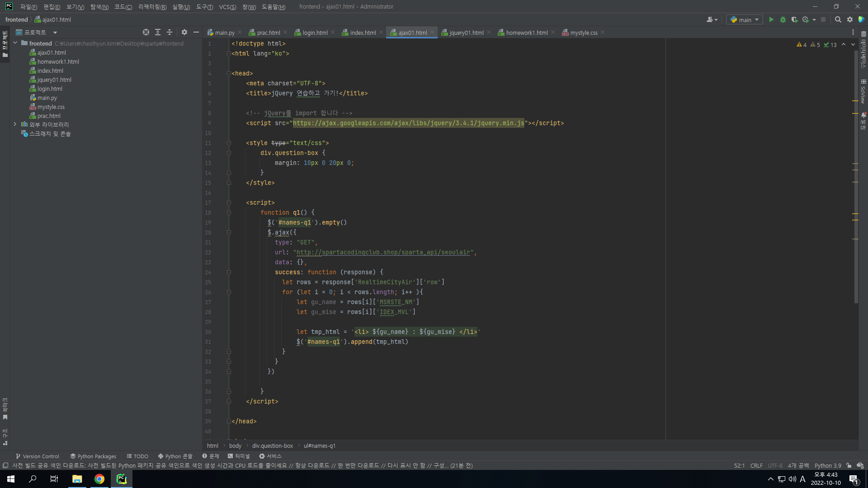Click the editor vertical scrollbar
Viewport: 868px width, 488px height.
(856, 176)
